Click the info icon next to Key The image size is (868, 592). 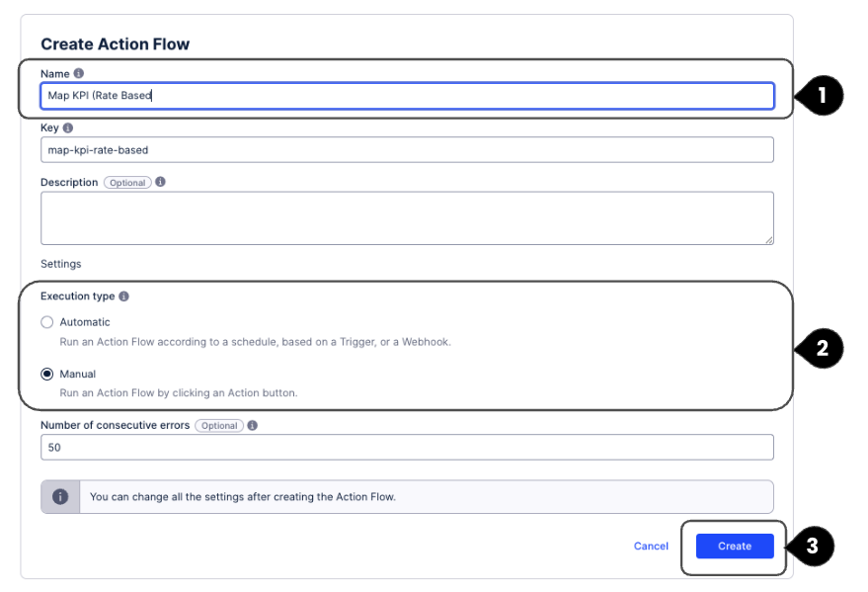point(68,127)
